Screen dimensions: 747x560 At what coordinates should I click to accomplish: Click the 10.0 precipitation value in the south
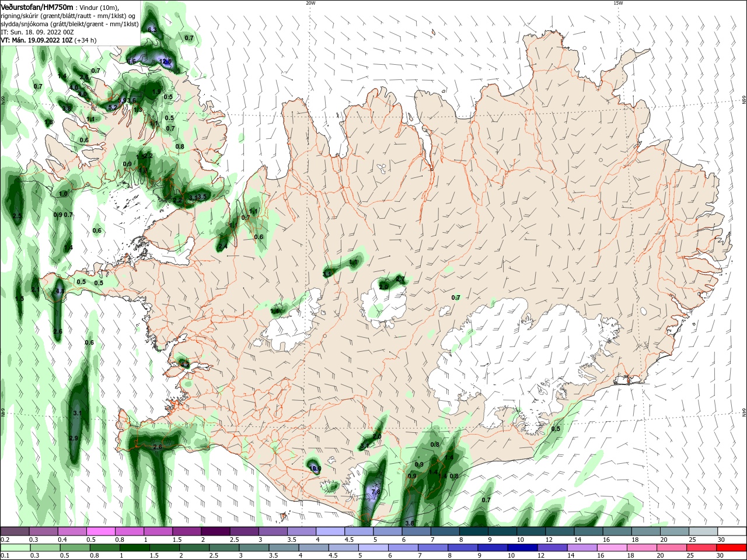(x=315, y=468)
